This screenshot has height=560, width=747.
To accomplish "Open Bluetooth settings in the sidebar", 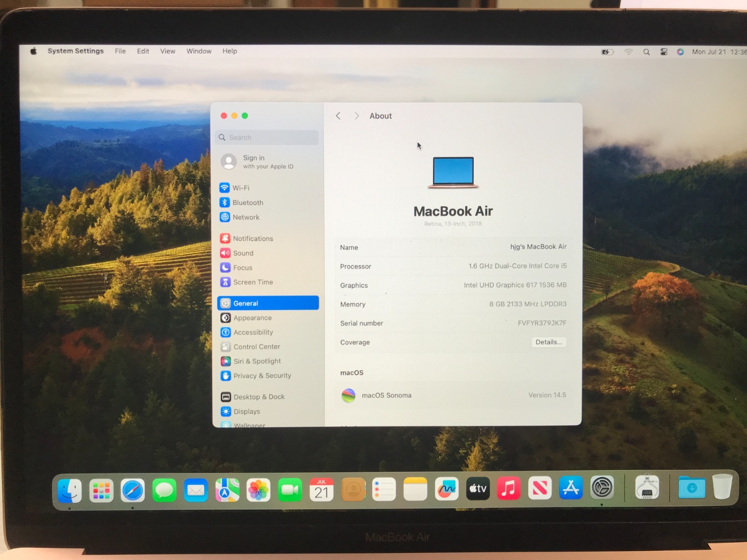I will (247, 203).
